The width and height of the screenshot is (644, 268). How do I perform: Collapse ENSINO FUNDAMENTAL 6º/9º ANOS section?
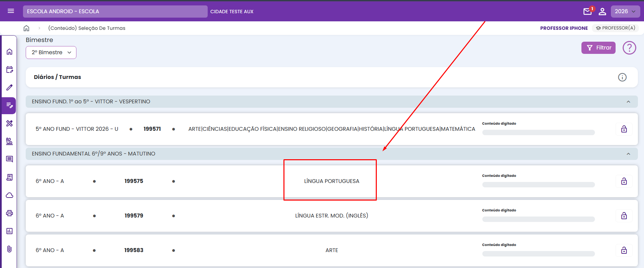628,154
